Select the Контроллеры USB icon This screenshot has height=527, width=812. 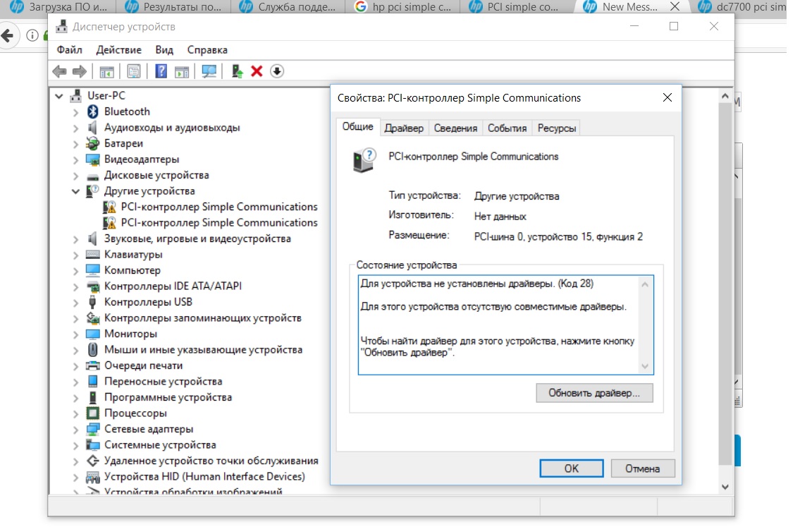93,301
